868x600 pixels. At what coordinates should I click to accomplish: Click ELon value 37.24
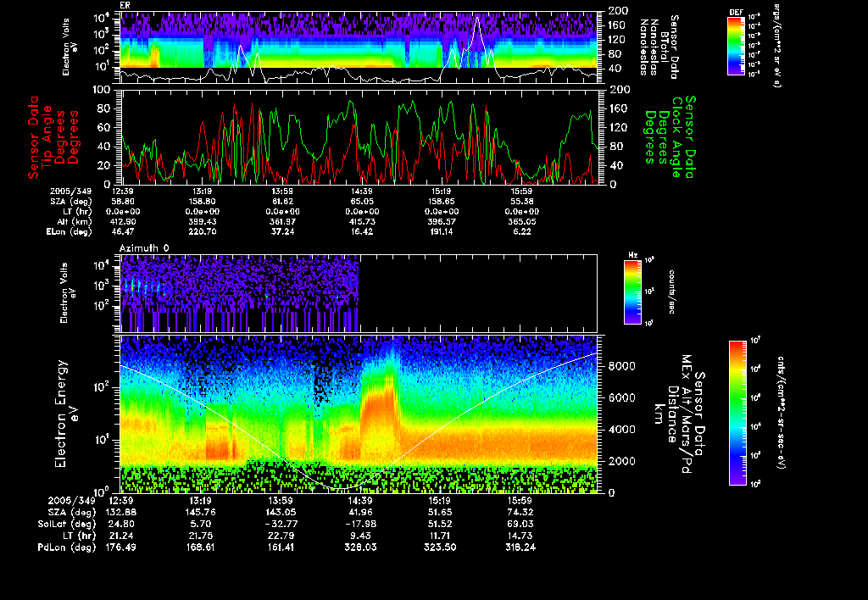coord(282,232)
